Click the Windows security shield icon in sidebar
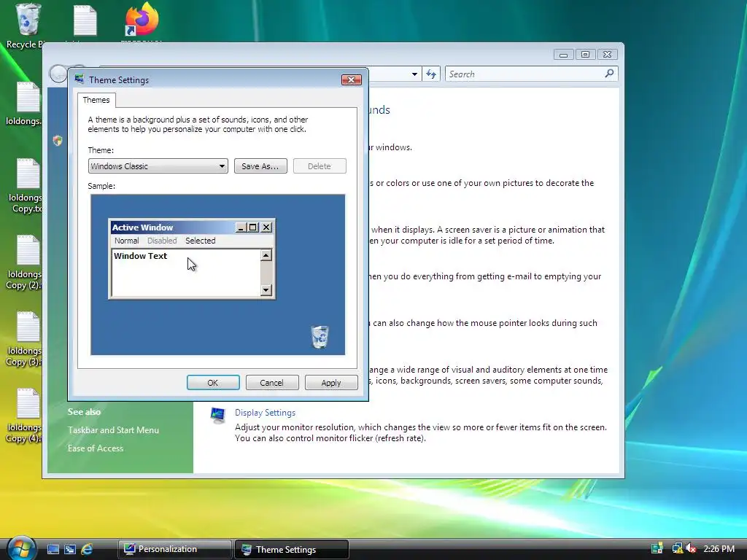This screenshot has height=560, width=747. 58,141
